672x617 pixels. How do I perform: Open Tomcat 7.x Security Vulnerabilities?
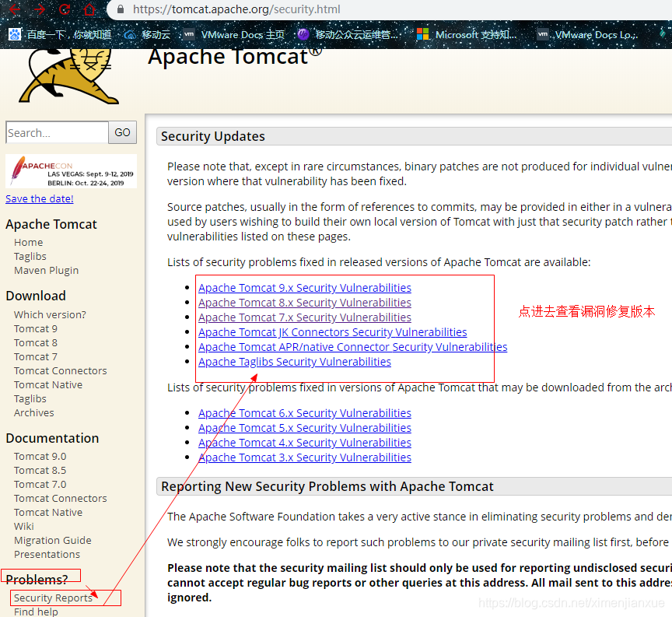305,317
